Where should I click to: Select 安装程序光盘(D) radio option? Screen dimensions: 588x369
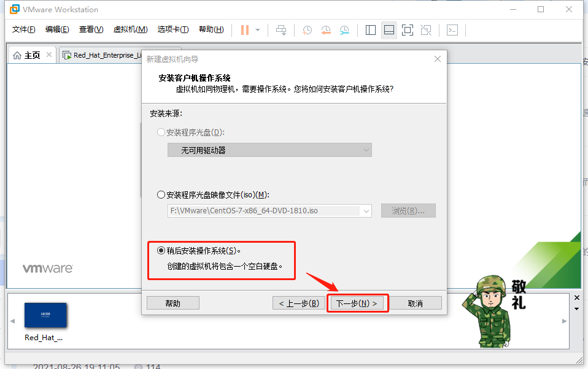(161, 132)
